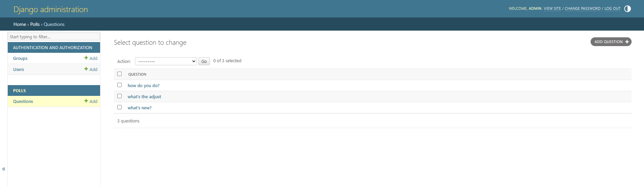Click the sidebar filter text field
The height and width of the screenshot is (186, 644).
tap(54, 37)
